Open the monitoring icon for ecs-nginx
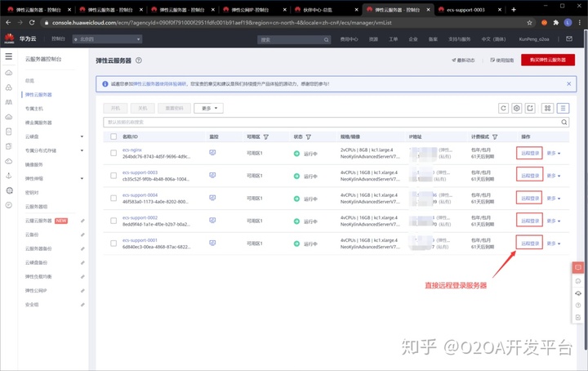The image size is (588, 371). coord(212,153)
